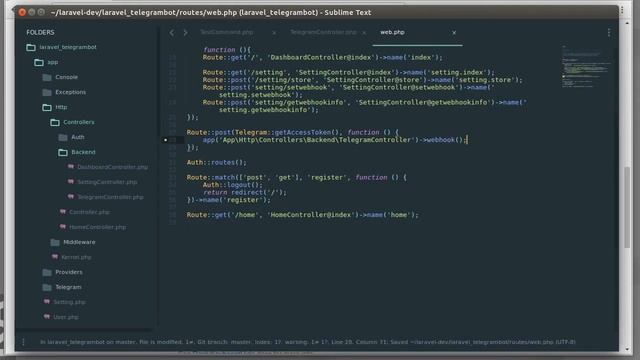The height and width of the screenshot is (360, 640).
Task: Open User.php from the sidebar
Action: pos(66,317)
